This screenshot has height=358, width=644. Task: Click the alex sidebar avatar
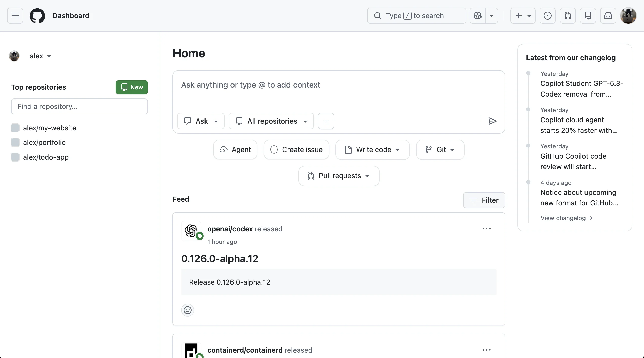14,56
